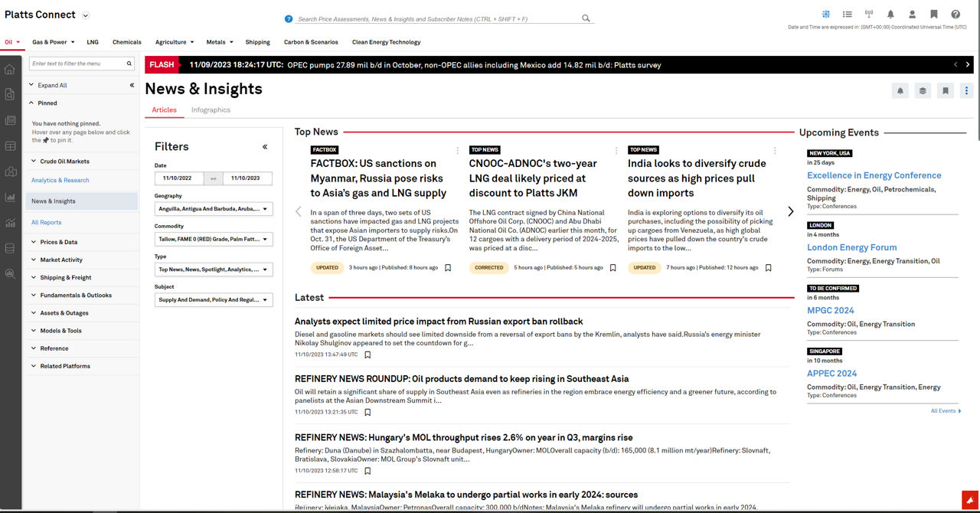Click the broadcast antenna icon in header
The height and width of the screenshot is (513, 980).
tap(869, 14)
